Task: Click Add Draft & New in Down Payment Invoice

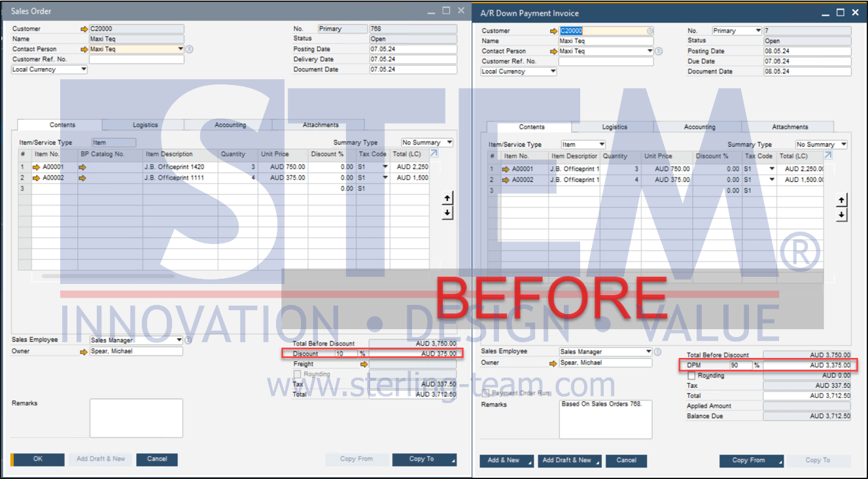Action: pyautogui.click(x=570, y=461)
